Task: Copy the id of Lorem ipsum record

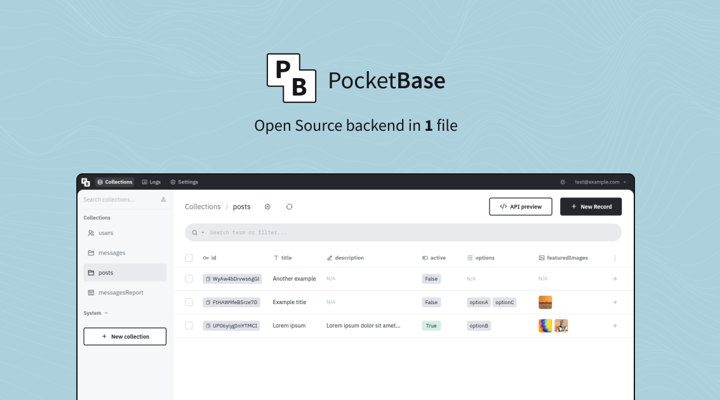Action: click(x=208, y=326)
